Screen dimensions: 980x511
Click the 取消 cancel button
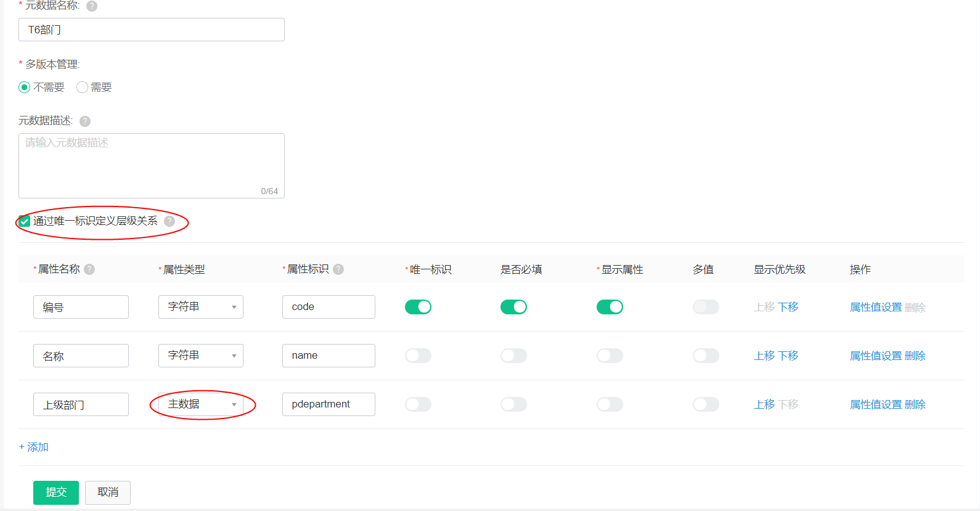pos(108,493)
